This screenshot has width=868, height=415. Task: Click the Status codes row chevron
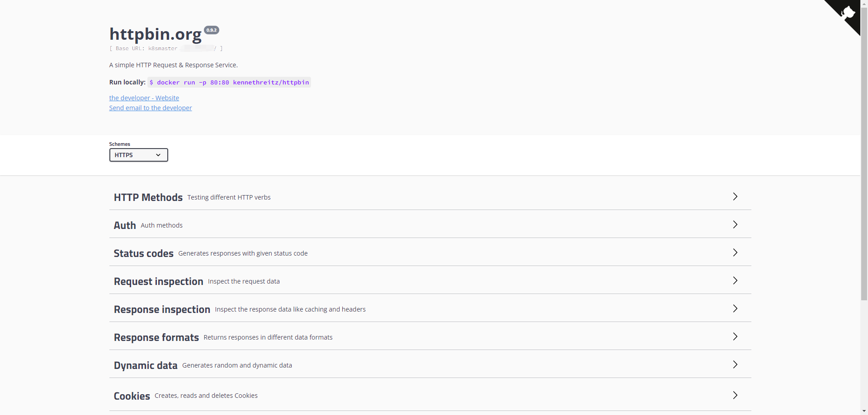pos(735,252)
